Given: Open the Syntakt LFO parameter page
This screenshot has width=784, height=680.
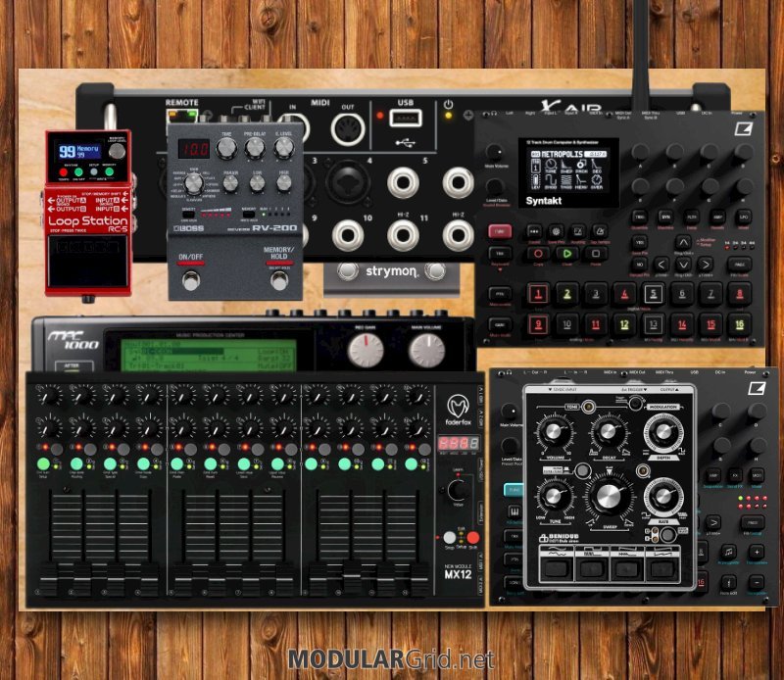Looking at the screenshot, I should coord(743,217).
